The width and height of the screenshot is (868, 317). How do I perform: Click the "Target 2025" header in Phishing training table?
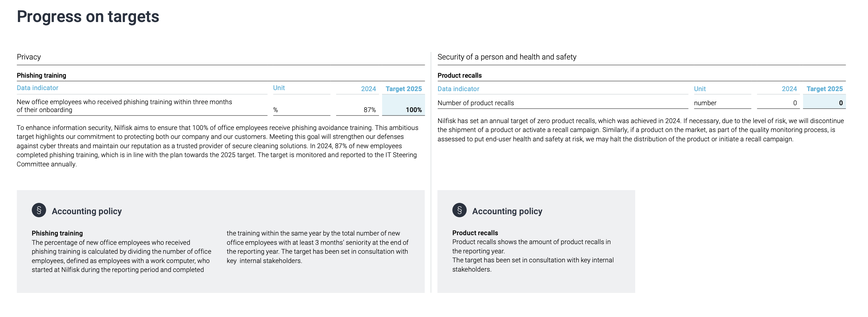(403, 89)
